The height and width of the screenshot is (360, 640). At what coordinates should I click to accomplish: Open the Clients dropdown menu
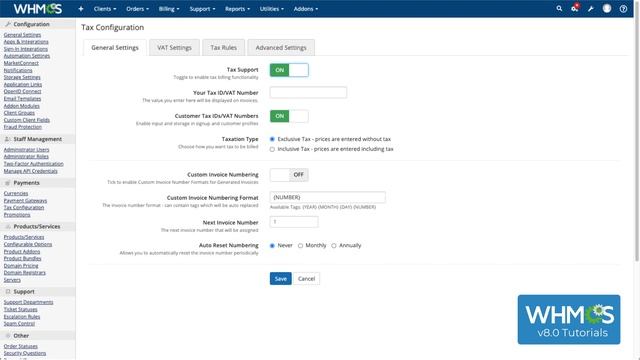105,9
